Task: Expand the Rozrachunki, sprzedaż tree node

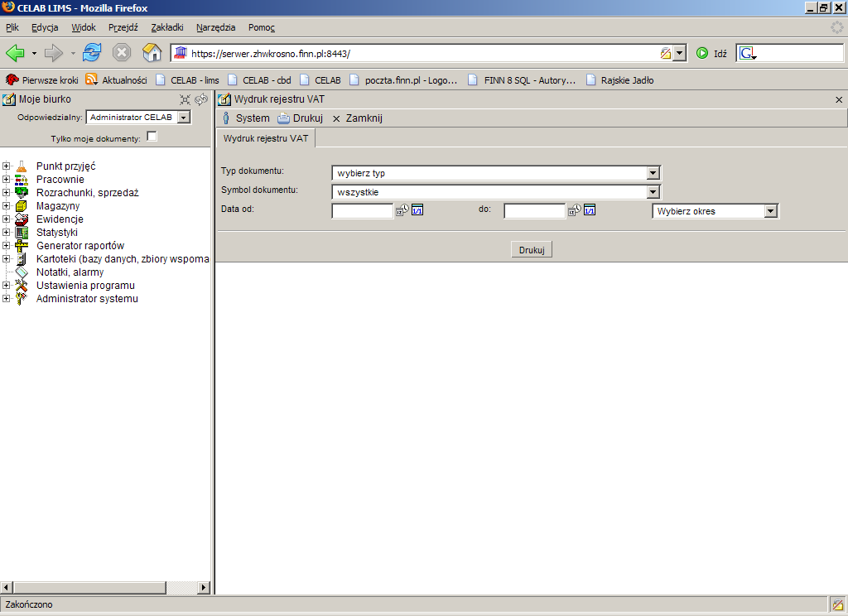Action: click(6, 193)
